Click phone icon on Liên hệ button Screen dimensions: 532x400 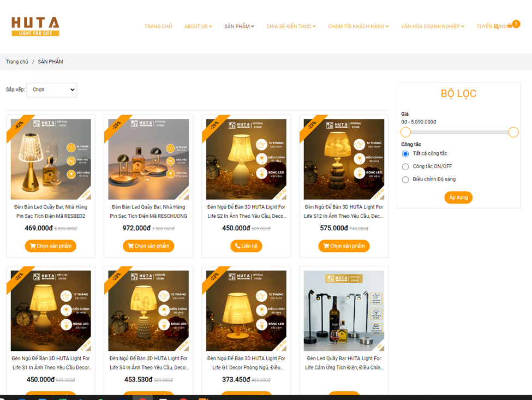[x=237, y=246]
